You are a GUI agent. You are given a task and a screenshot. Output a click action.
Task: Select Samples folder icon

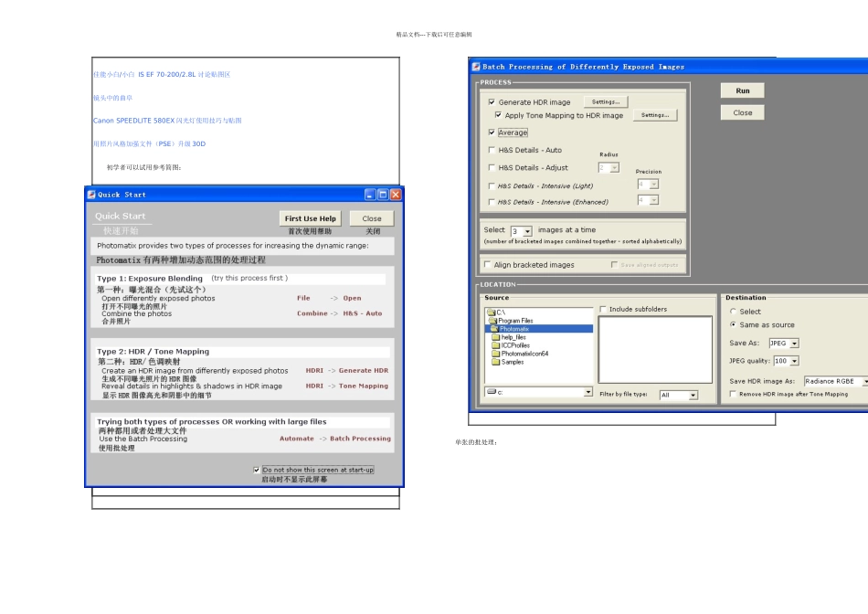click(x=495, y=362)
